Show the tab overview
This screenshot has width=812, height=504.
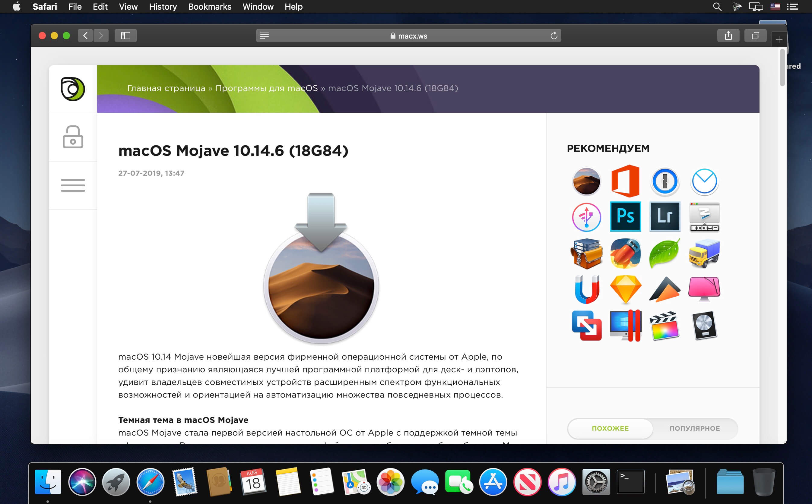755,36
